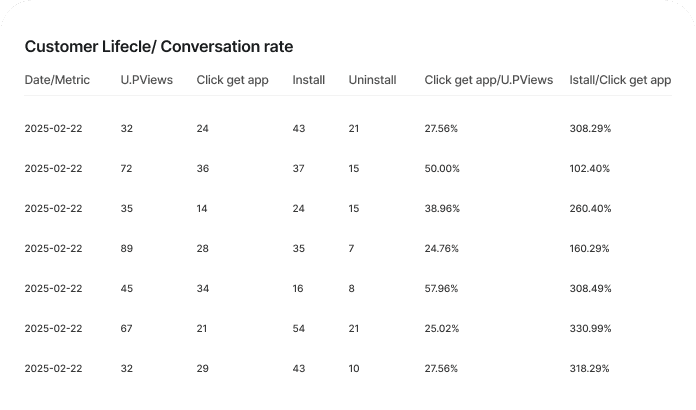The image size is (696, 410).
Task: Select the U.PViews value 72
Action: pyautogui.click(x=126, y=169)
